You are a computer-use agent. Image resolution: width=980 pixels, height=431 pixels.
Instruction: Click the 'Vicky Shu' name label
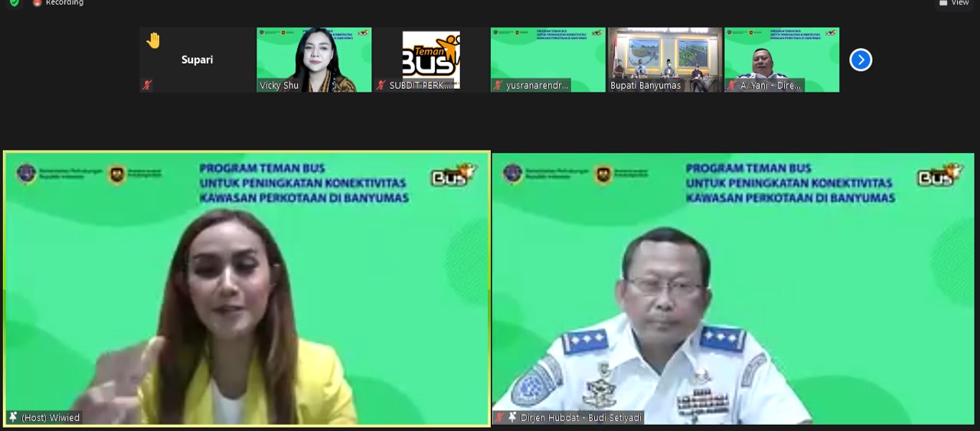pos(279,86)
